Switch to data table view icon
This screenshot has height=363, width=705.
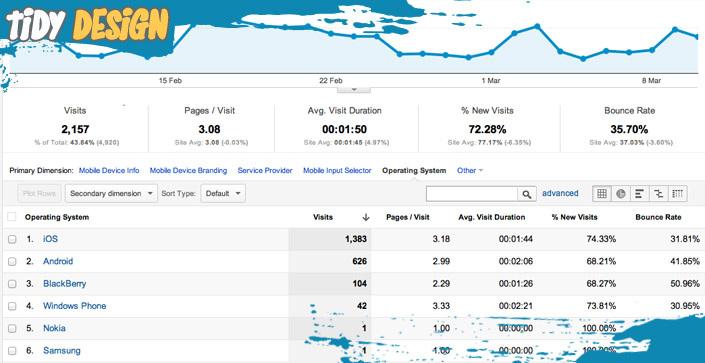[602, 194]
